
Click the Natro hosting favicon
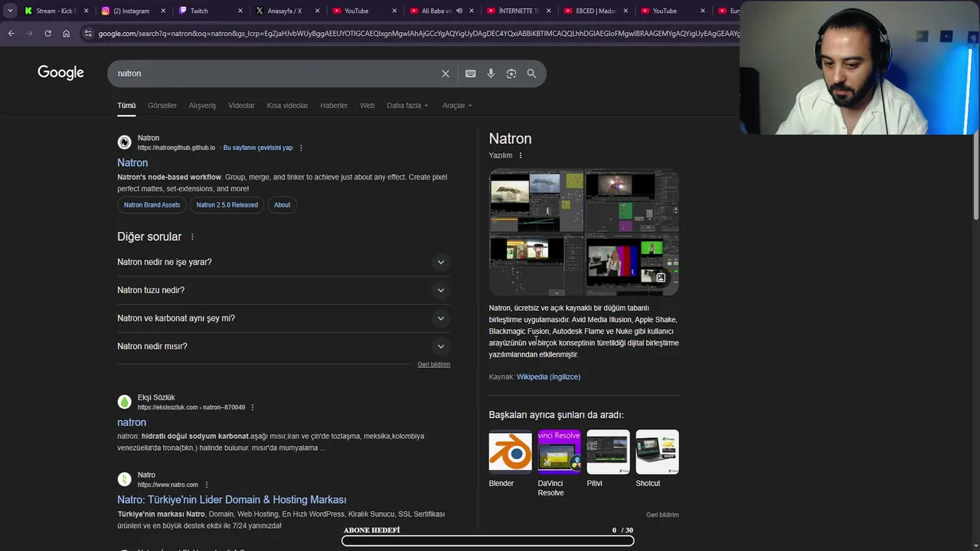click(x=124, y=479)
